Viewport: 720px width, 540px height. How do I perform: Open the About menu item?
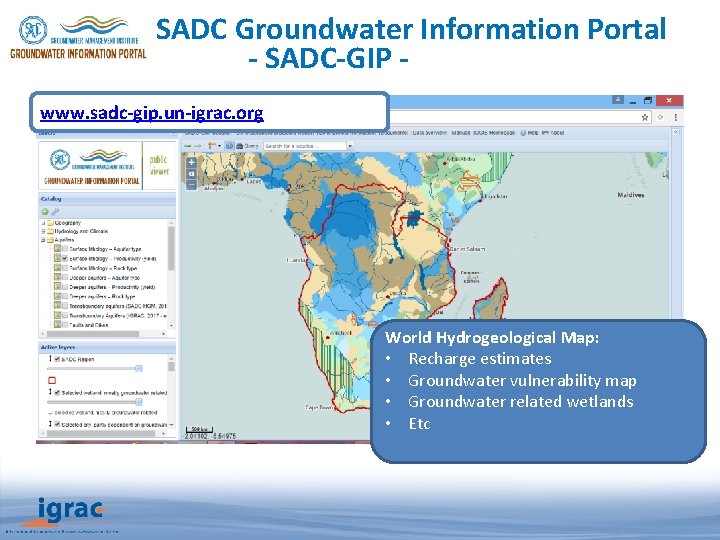[x=553, y=133]
